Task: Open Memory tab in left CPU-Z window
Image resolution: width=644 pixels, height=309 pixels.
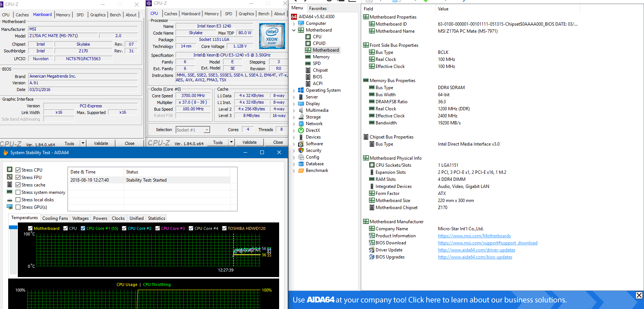Action: coord(63,15)
